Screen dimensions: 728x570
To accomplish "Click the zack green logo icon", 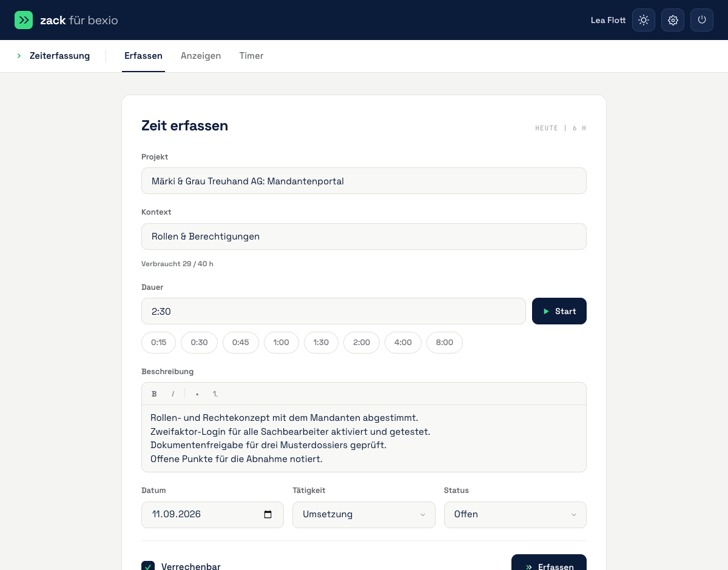I will [x=24, y=20].
